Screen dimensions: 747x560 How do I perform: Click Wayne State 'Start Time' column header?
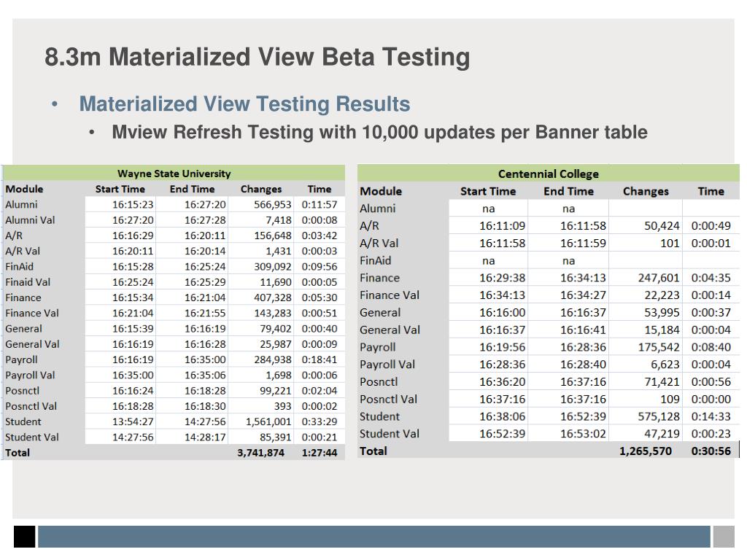click(x=120, y=189)
